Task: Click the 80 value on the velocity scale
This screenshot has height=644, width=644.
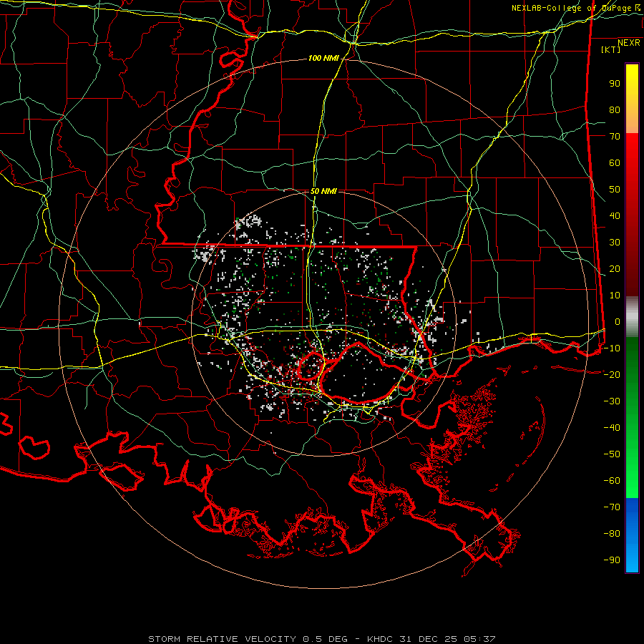Action: [615, 109]
